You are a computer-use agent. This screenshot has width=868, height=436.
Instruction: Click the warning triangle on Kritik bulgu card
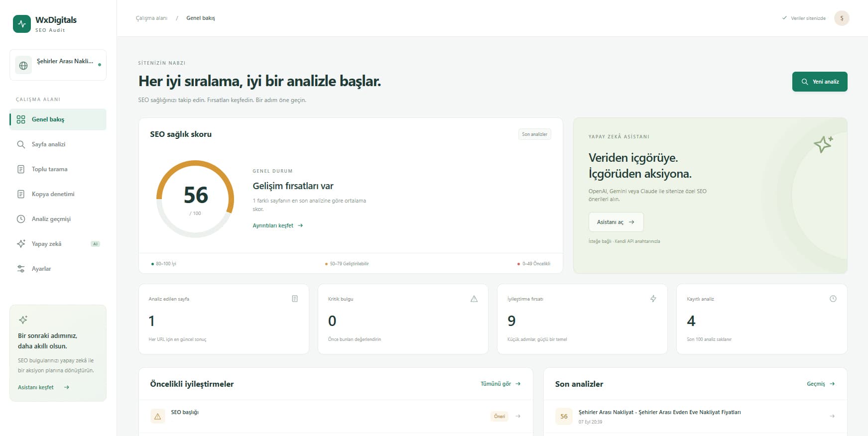pyautogui.click(x=474, y=299)
